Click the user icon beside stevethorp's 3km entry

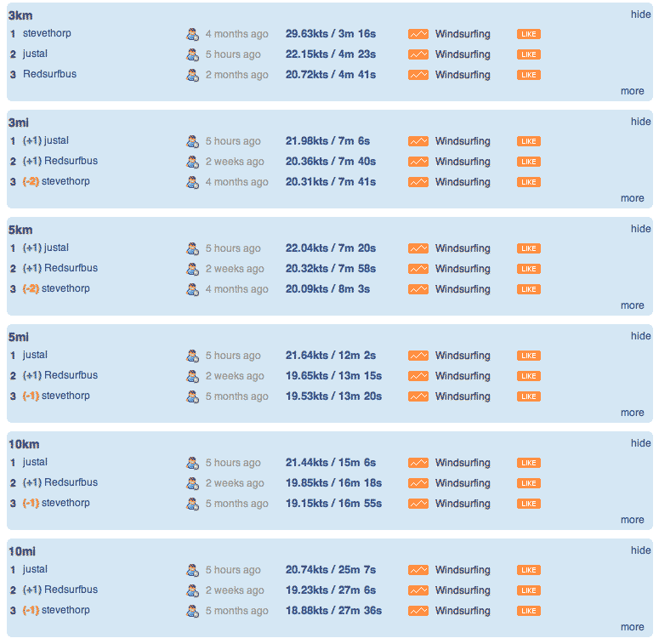click(192, 34)
